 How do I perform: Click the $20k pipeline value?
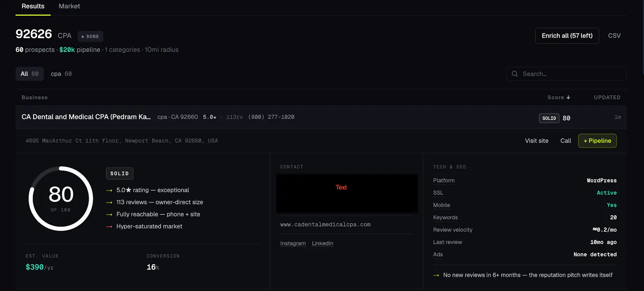pos(67,50)
